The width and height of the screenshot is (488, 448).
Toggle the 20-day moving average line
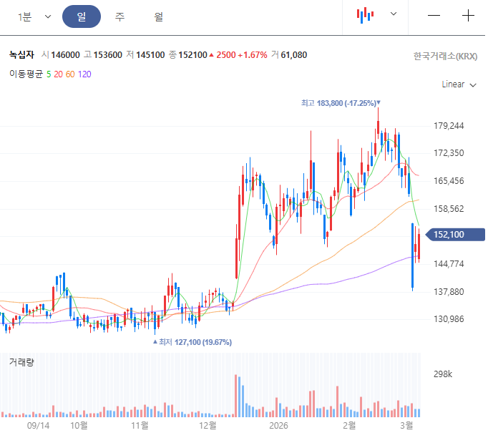pyautogui.click(x=58, y=74)
